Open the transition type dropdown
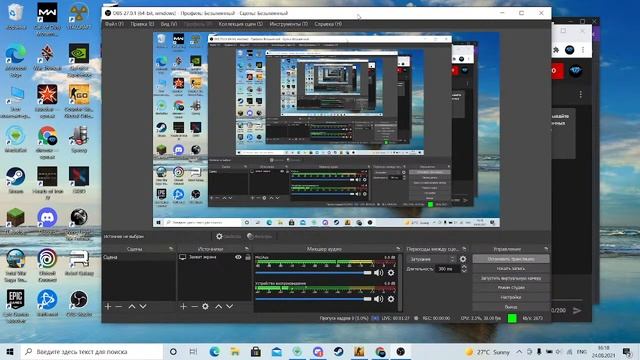Viewport: 640px width, 360px height. pos(432,259)
